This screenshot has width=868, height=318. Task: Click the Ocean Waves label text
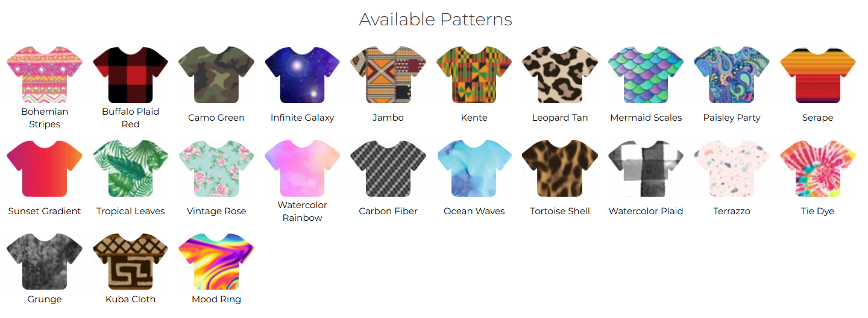pyautogui.click(x=474, y=211)
